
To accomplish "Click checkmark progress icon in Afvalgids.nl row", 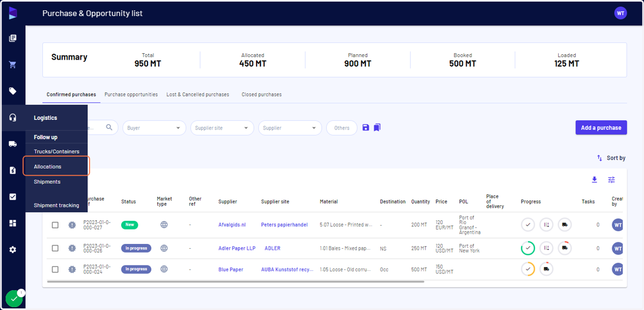I will 528,225.
